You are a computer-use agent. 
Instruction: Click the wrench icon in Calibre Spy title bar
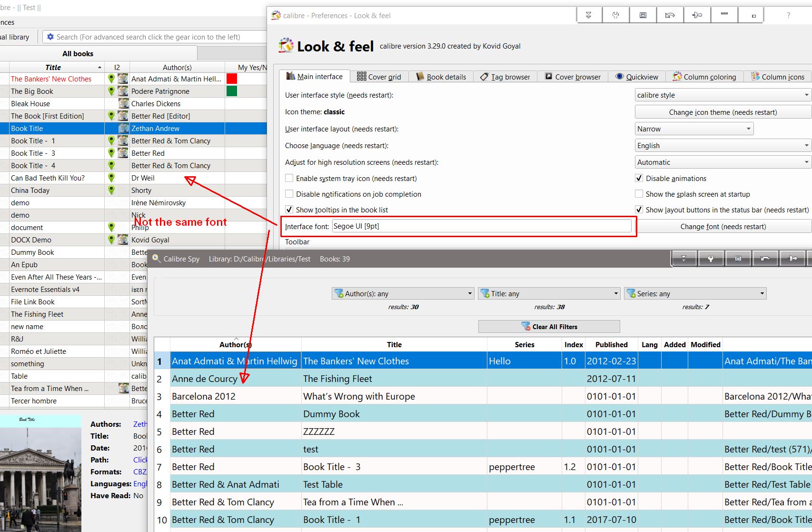711,259
